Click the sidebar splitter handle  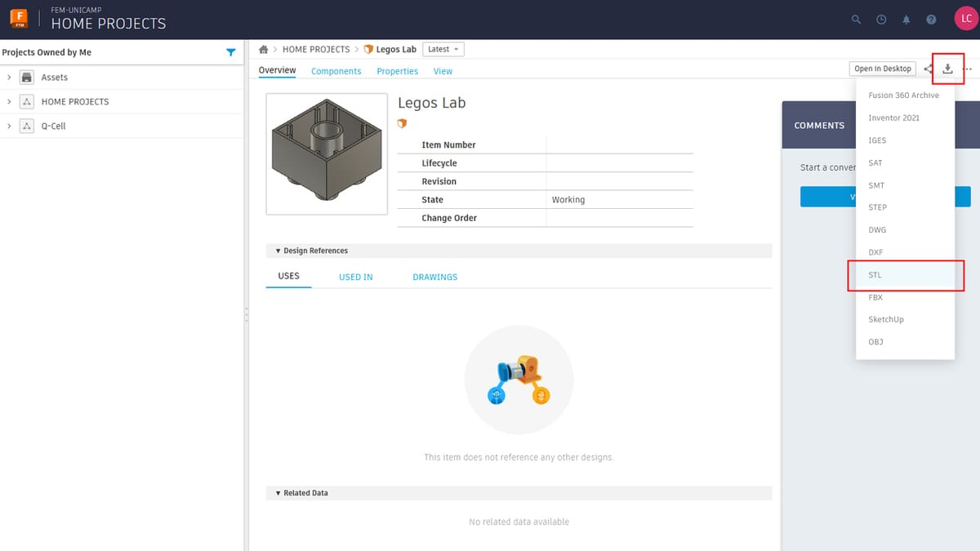(246, 314)
